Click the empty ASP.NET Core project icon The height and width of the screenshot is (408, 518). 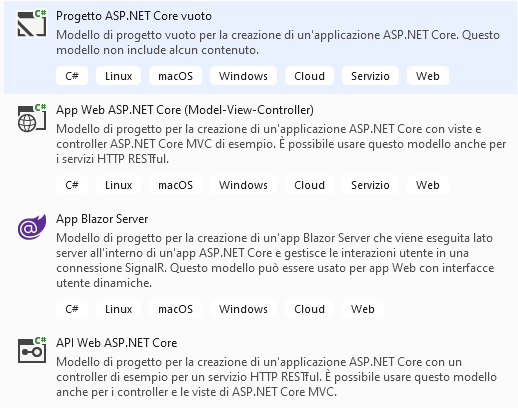point(32,23)
